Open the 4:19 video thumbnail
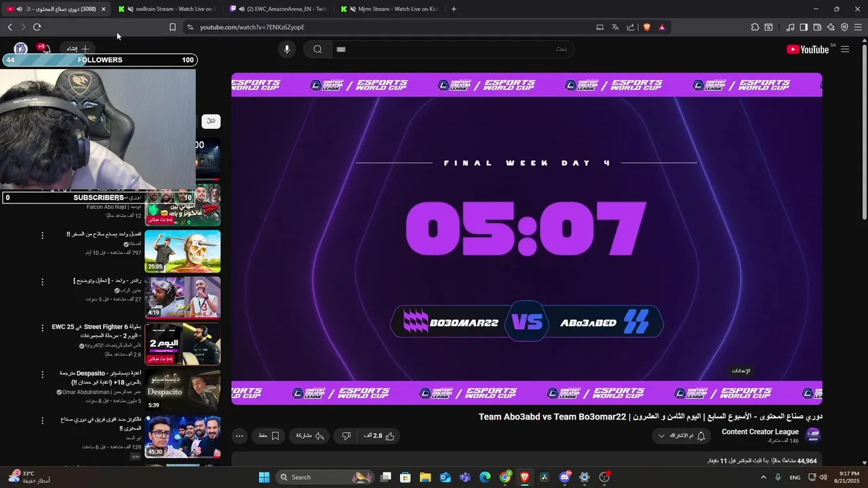868x488 pixels. point(183,298)
